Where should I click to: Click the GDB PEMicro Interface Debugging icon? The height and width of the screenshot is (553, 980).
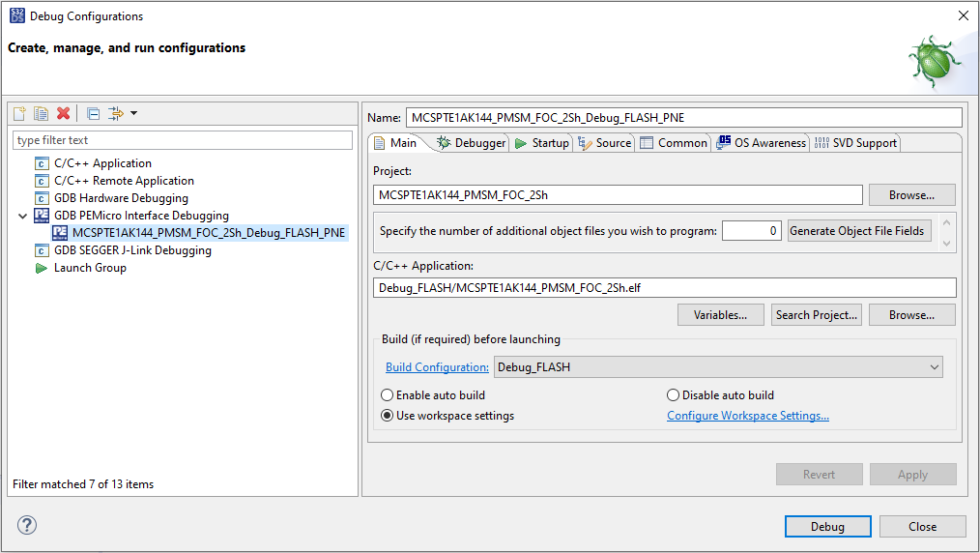click(x=42, y=216)
